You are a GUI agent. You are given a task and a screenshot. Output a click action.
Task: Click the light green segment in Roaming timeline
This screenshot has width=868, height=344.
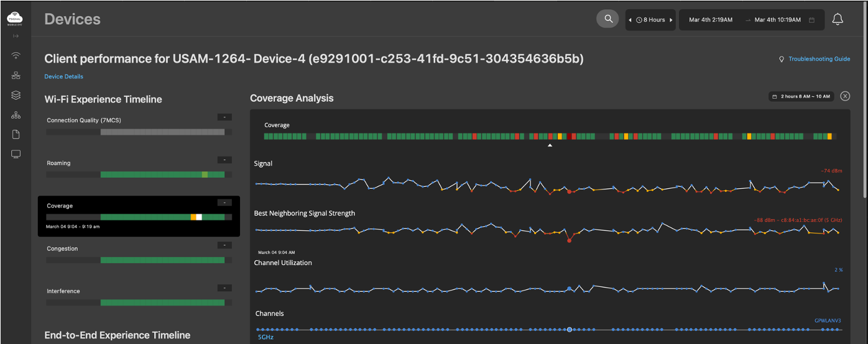pos(205,174)
